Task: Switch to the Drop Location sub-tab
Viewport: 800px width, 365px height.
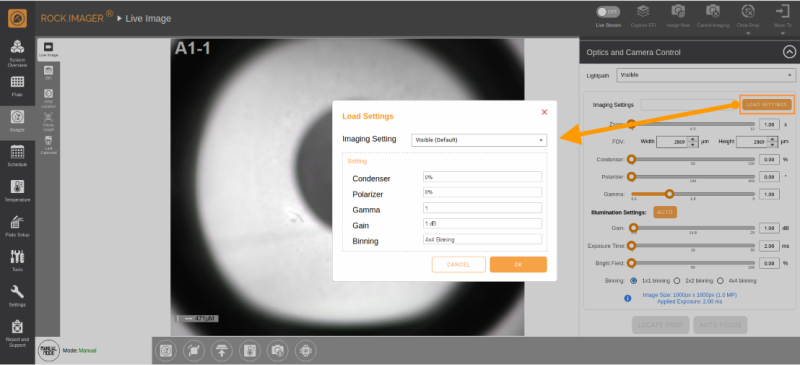Action: (49, 98)
